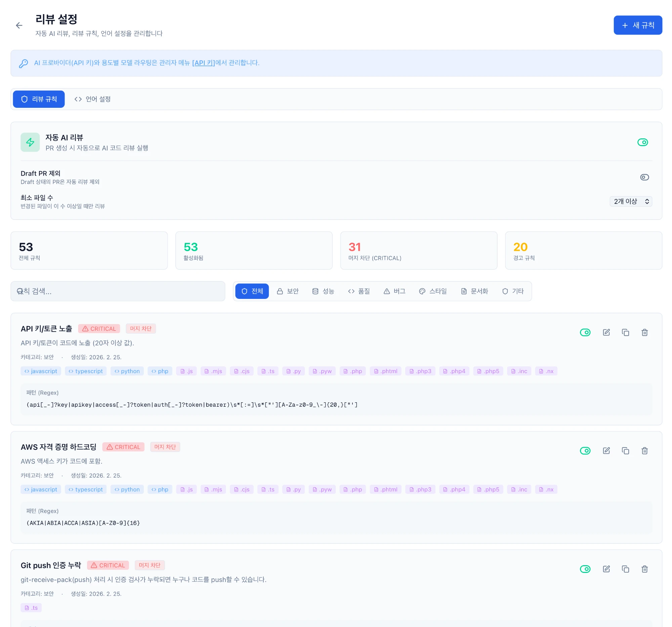Image resolution: width=672 pixels, height=627 pixels.
Task: Duplicate the API 키/토큰 노출 rule
Action: pyautogui.click(x=625, y=332)
